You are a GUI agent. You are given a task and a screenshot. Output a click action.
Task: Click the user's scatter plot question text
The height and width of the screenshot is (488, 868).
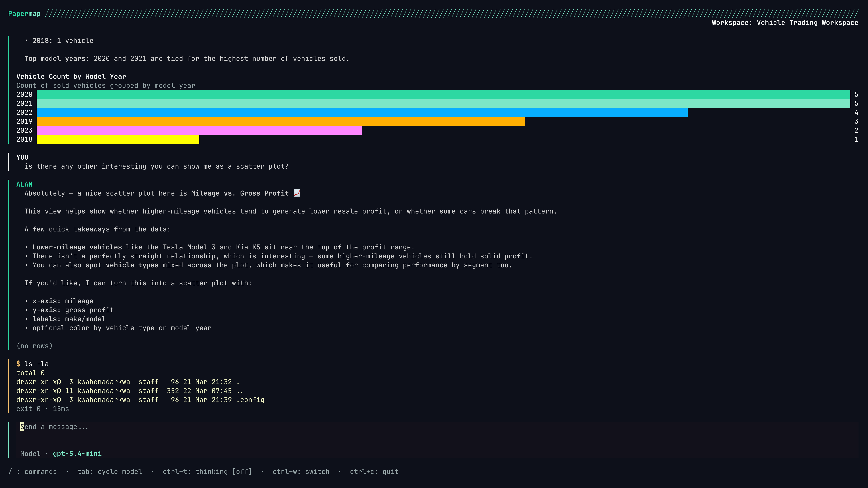[156, 166]
